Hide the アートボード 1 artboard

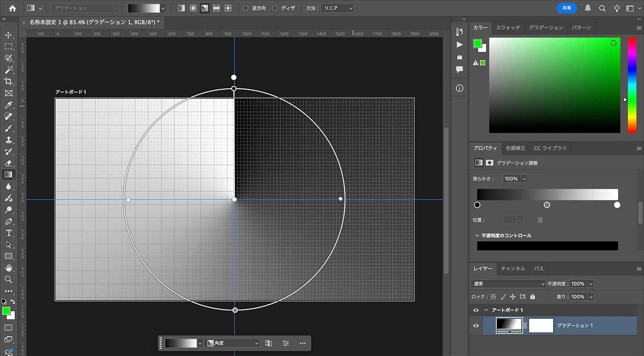pos(476,310)
